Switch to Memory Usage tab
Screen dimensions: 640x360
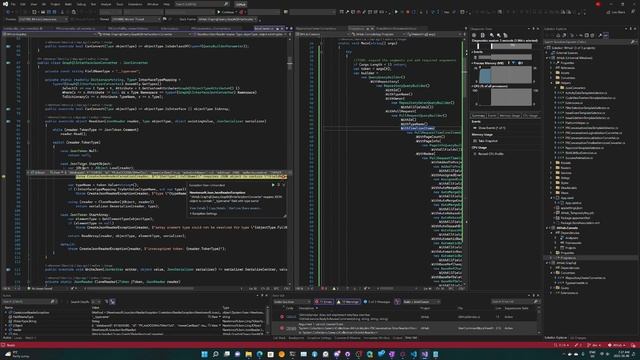pyautogui.click(x=510, y=116)
